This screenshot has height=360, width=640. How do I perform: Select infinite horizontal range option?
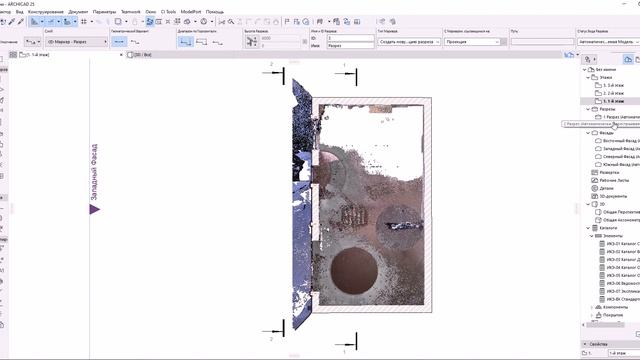186,42
